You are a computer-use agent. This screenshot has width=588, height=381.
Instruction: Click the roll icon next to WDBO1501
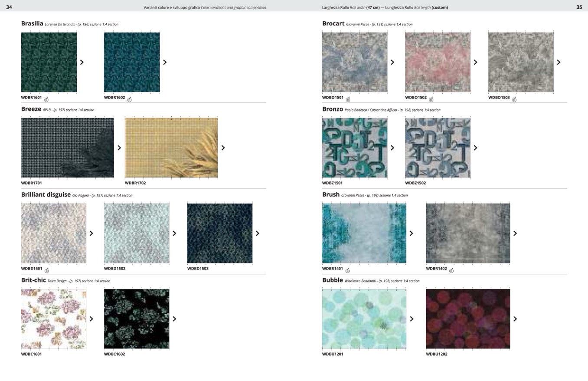(x=348, y=99)
